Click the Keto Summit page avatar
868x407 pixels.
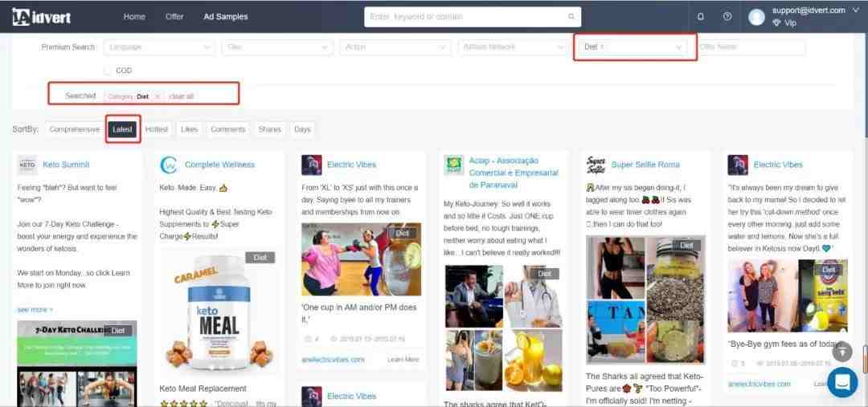pos(27,165)
